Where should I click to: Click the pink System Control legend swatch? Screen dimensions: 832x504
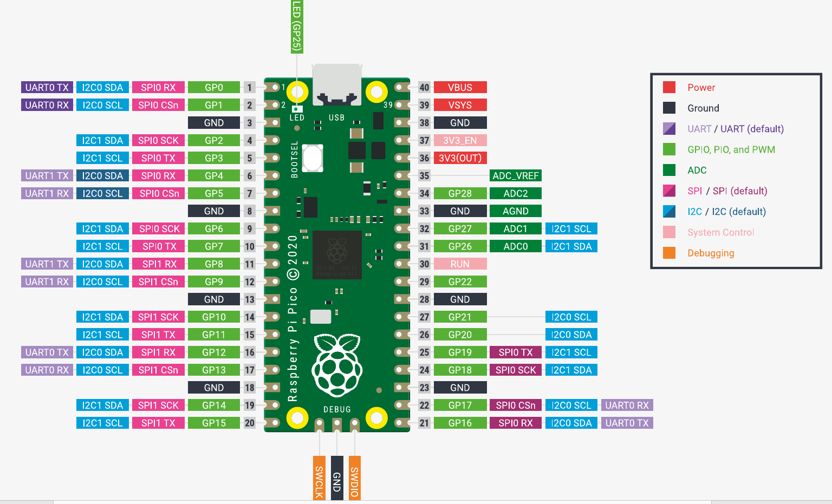tap(669, 232)
